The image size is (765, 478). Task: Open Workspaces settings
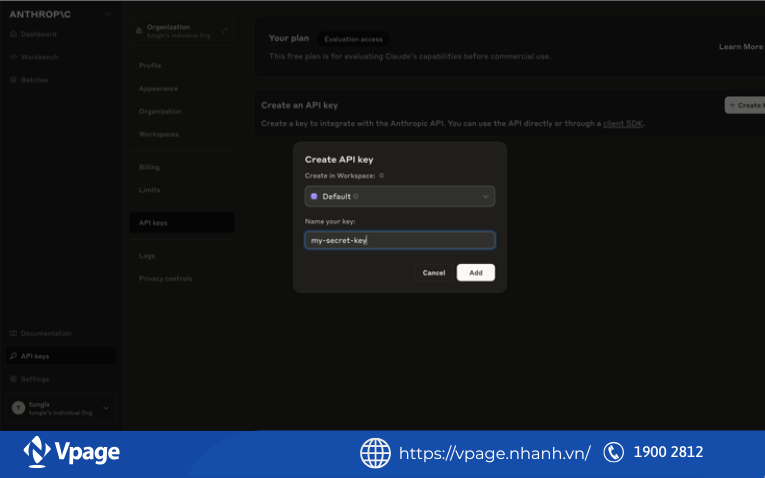click(159, 135)
